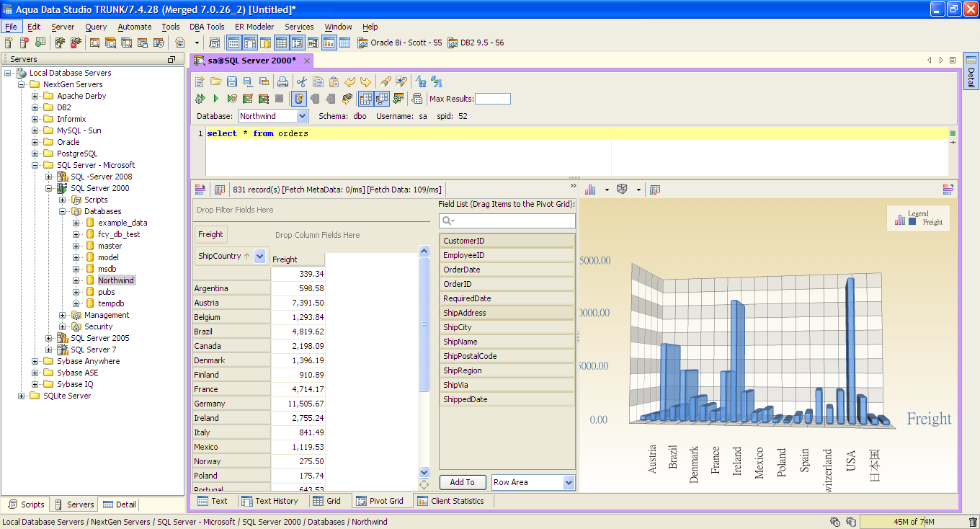Viewport: 980px width, 529px height.
Task: Select the pubs database in tree
Action: (107, 292)
